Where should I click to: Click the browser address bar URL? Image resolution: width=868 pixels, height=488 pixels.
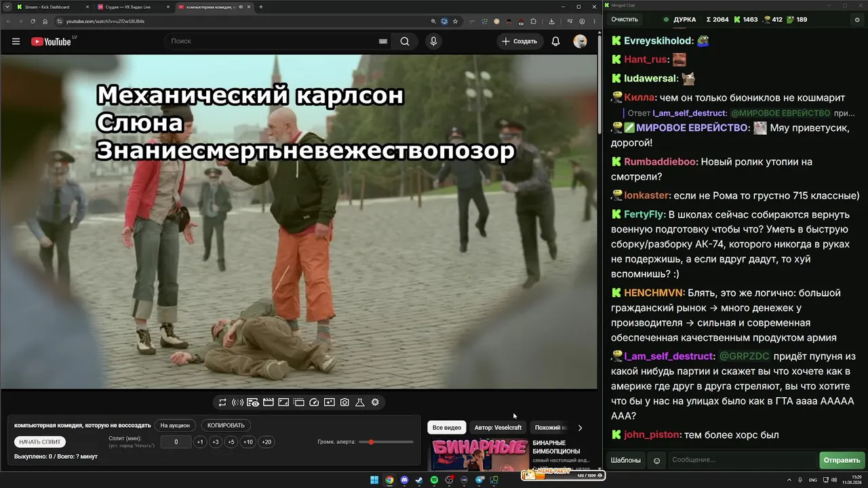tap(105, 21)
